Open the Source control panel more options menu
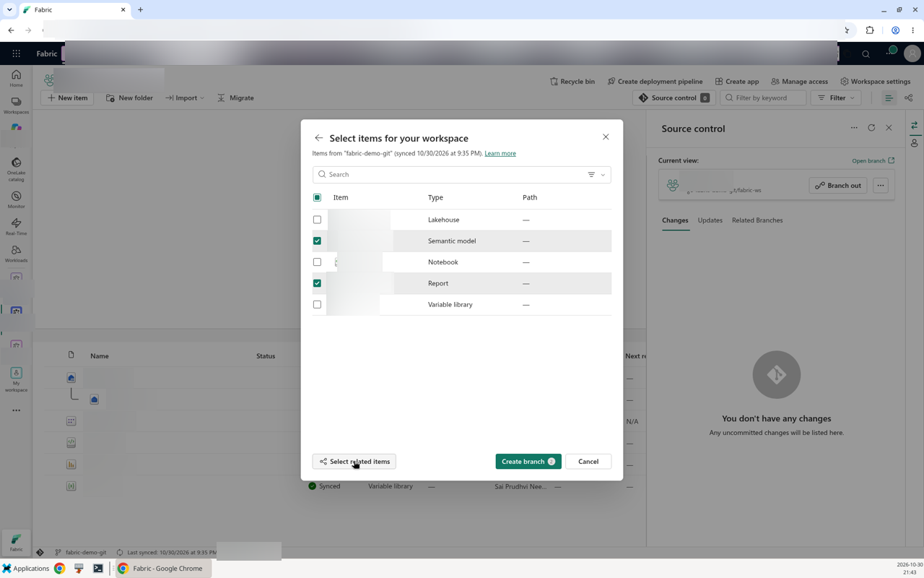The height and width of the screenshot is (578, 924). [x=854, y=128]
